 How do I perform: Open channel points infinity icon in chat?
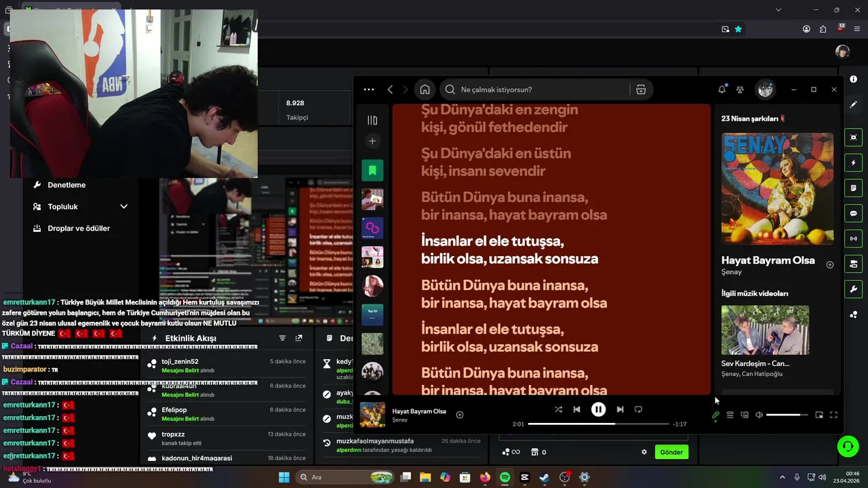[511, 452]
